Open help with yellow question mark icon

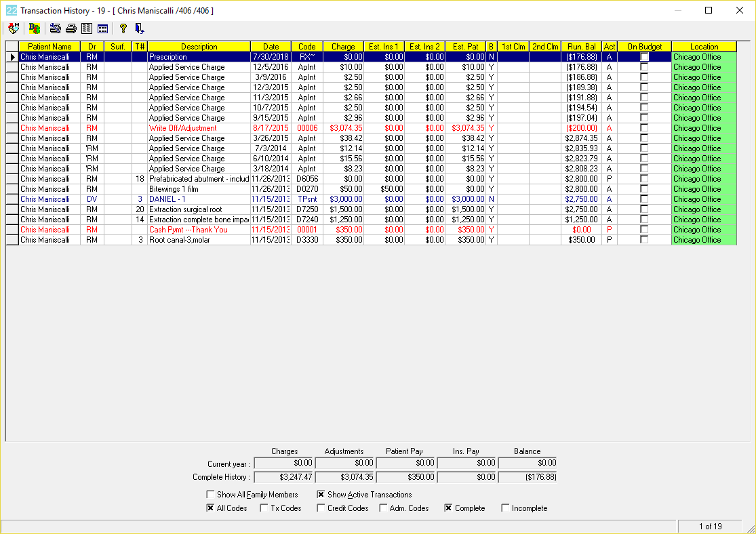pyautogui.click(x=123, y=28)
